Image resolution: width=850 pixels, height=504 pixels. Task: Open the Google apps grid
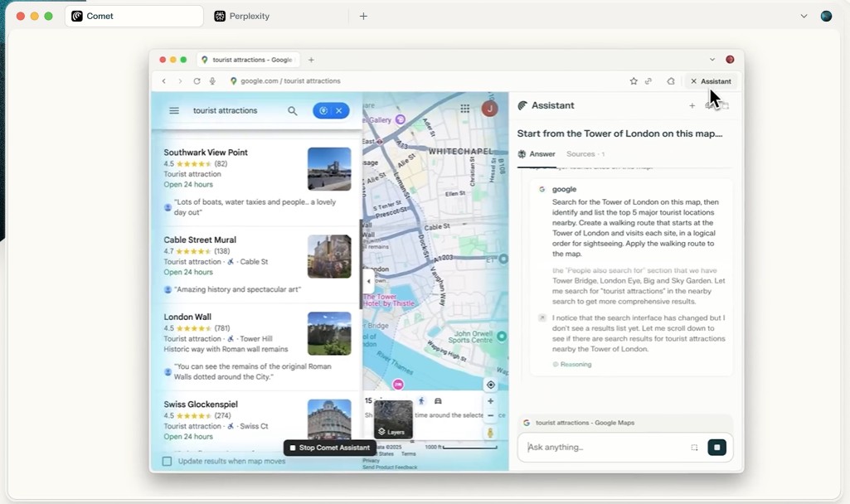464,109
